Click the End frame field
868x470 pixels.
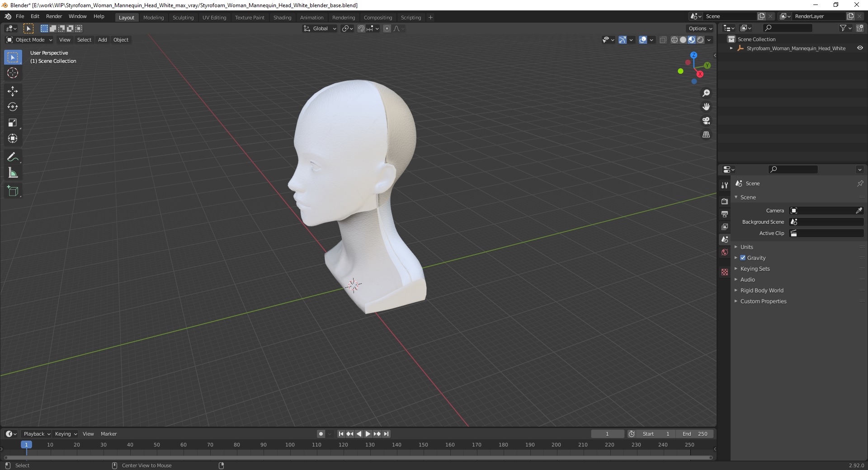(x=695, y=434)
